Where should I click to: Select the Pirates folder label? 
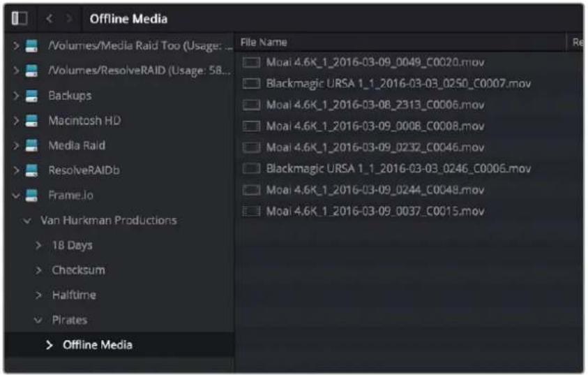pos(70,320)
